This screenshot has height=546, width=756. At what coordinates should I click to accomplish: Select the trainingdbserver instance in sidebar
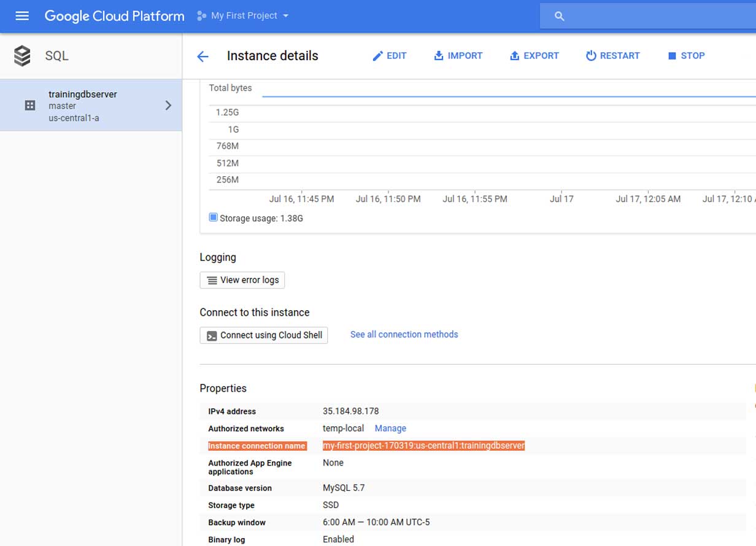[x=91, y=106]
